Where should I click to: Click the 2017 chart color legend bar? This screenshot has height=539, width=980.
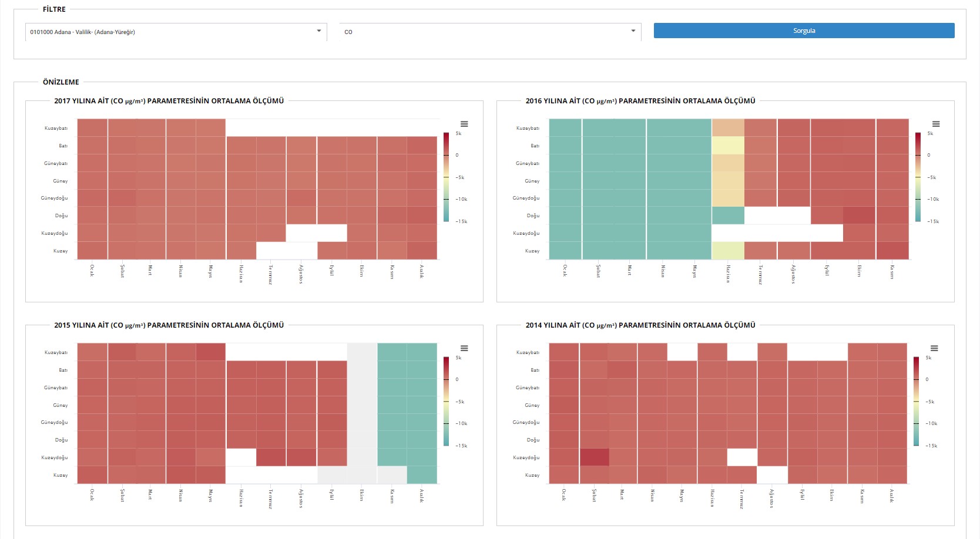click(x=447, y=177)
